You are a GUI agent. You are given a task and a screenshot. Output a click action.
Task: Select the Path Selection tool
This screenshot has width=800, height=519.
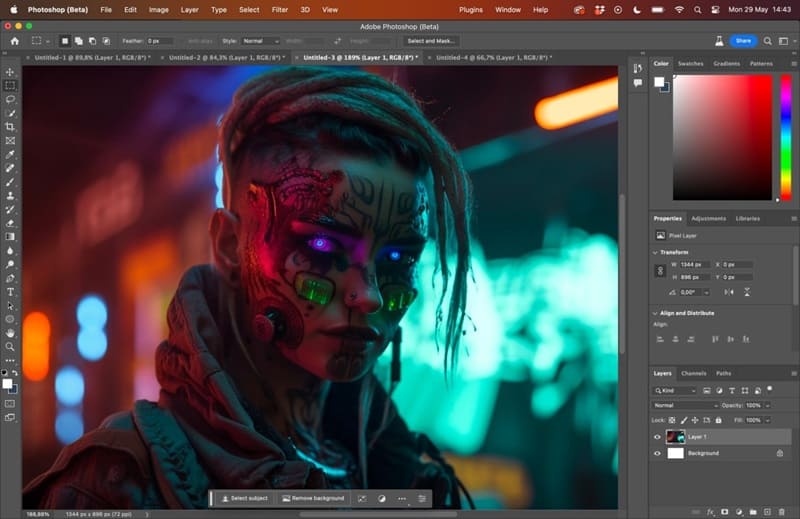[x=10, y=306]
